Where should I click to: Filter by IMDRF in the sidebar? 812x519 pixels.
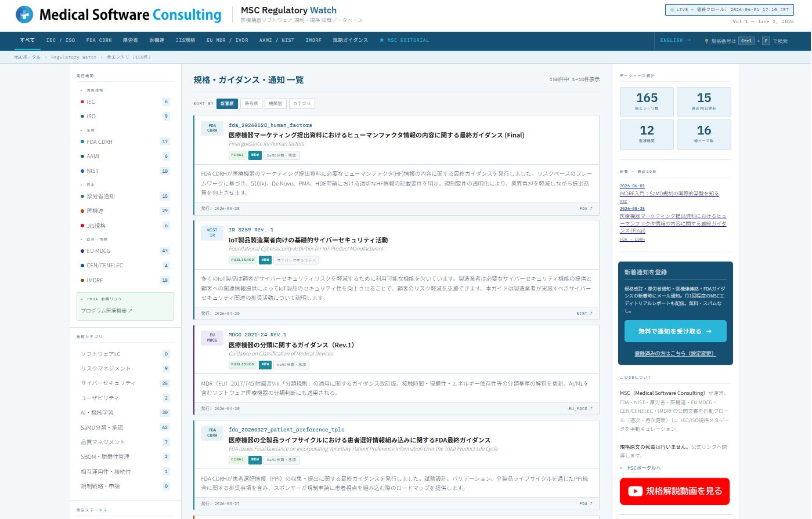(125, 281)
